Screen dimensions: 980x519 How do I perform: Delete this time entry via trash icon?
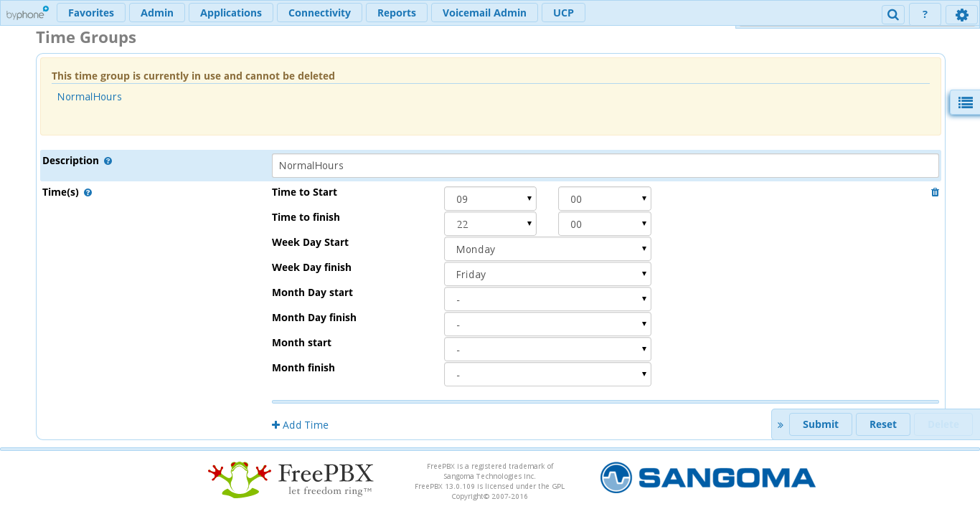[x=935, y=192]
